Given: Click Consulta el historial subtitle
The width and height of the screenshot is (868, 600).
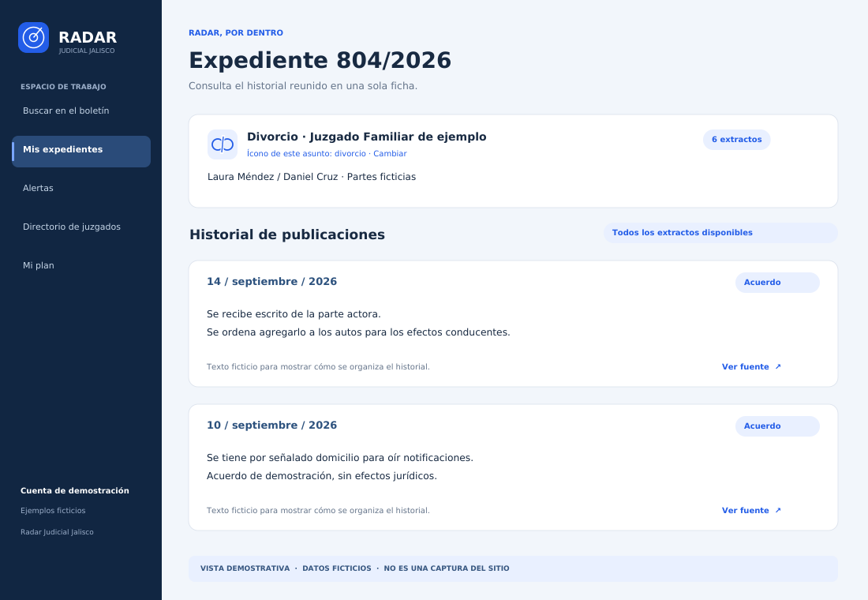Looking at the screenshot, I should (x=303, y=86).
